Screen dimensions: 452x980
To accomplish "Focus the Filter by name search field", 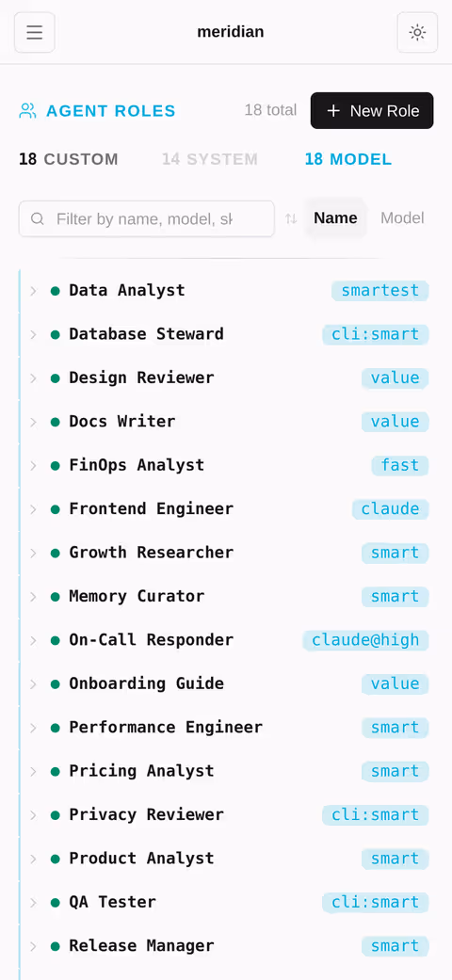I will pos(147,218).
